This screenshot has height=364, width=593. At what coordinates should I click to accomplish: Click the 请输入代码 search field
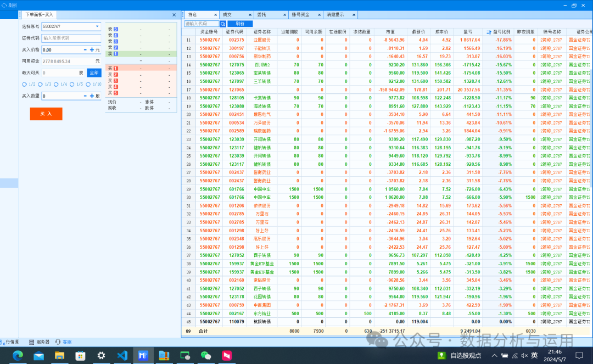[x=202, y=24]
